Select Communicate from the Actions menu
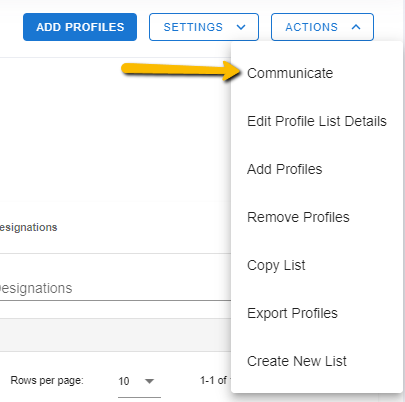 click(317, 73)
